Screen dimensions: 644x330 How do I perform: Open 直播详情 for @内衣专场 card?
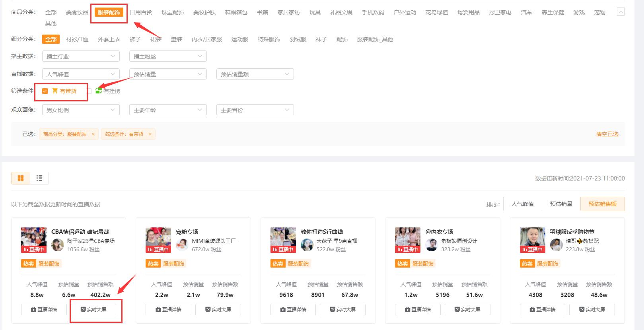pyautogui.click(x=418, y=309)
